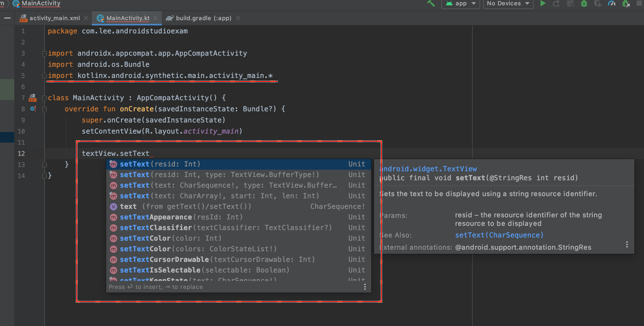The width and height of the screenshot is (644, 326).
Task: Open the app run configuration dropdown
Action: (x=460, y=3)
